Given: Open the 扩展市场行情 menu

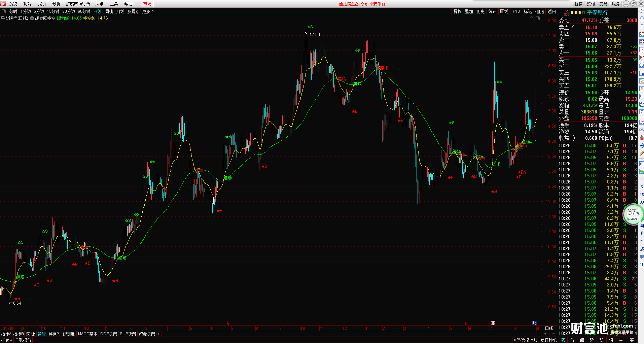Looking at the screenshot, I should 78,4.
